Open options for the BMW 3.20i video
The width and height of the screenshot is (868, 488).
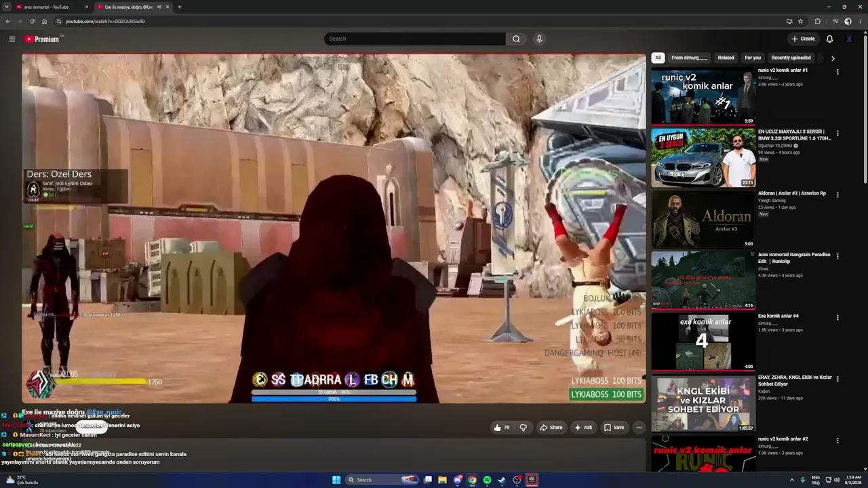pos(837,134)
